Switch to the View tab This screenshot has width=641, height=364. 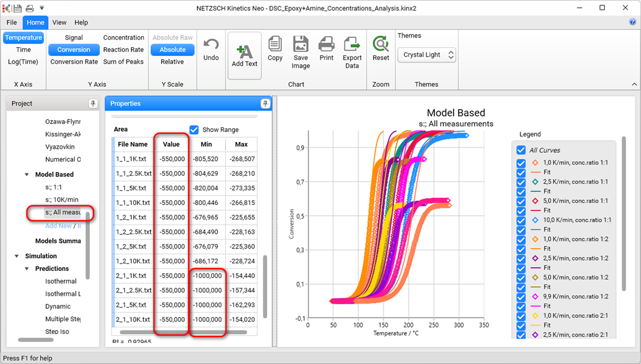[60, 22]
